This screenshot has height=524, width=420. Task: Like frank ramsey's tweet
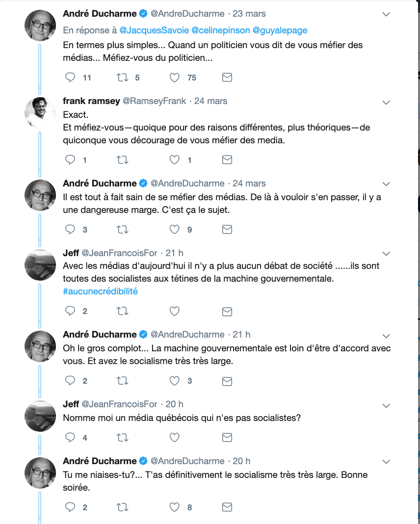click(175, 160)
